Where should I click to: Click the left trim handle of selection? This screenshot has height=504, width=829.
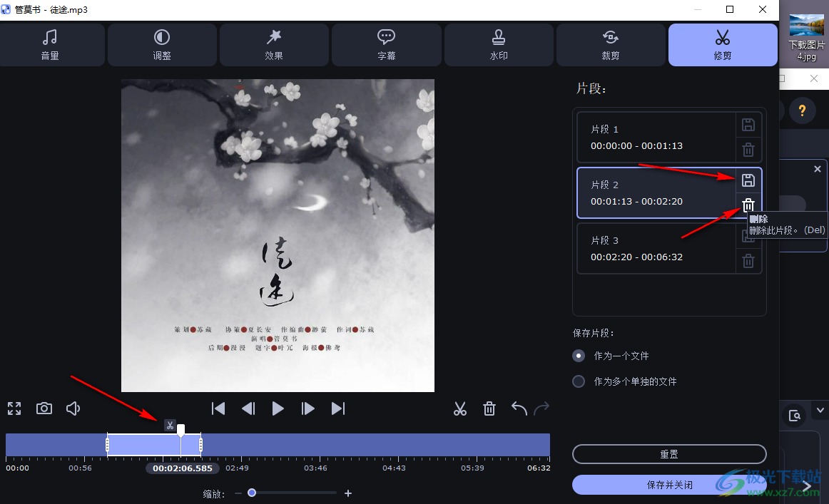point(107,445)
